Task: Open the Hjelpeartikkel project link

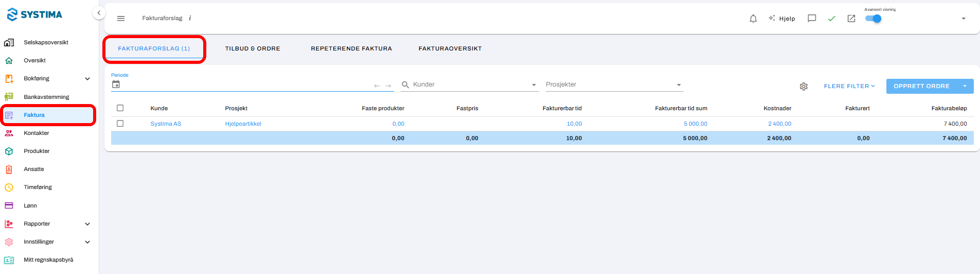Action: [x=243, y=124]
